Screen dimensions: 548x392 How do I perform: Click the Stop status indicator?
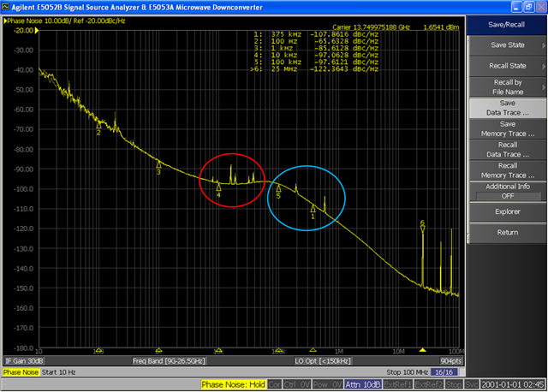[454, 384]
